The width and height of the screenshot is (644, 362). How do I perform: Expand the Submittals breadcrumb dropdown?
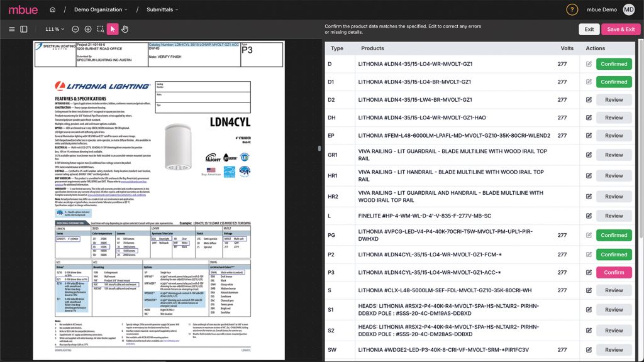162,9
